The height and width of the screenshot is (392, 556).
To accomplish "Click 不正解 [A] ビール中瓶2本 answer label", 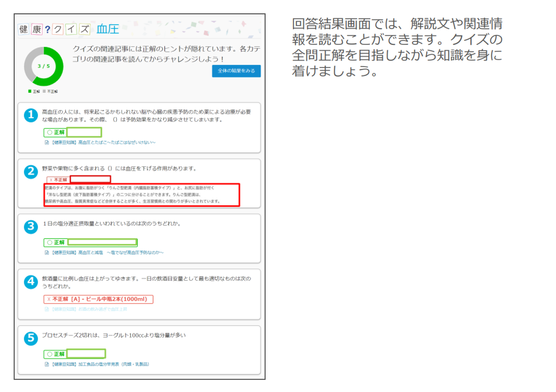I will pos(98,299).
